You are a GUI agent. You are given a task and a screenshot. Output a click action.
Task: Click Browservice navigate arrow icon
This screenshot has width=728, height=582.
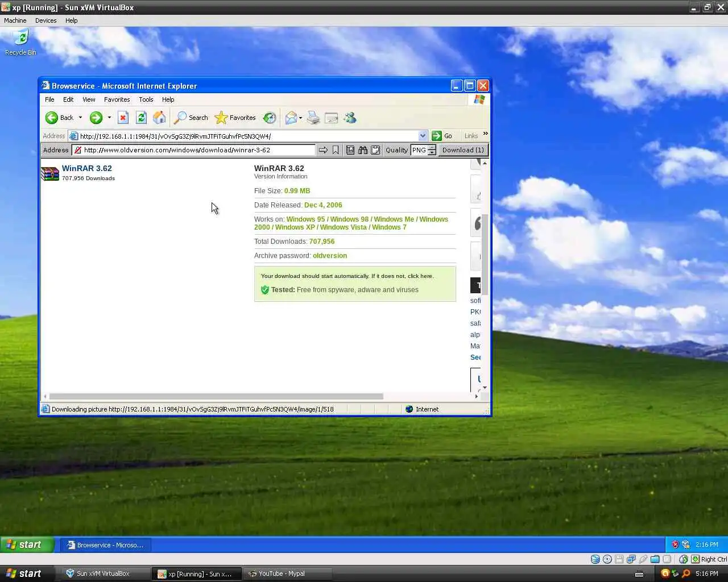[x=323, y=150]
